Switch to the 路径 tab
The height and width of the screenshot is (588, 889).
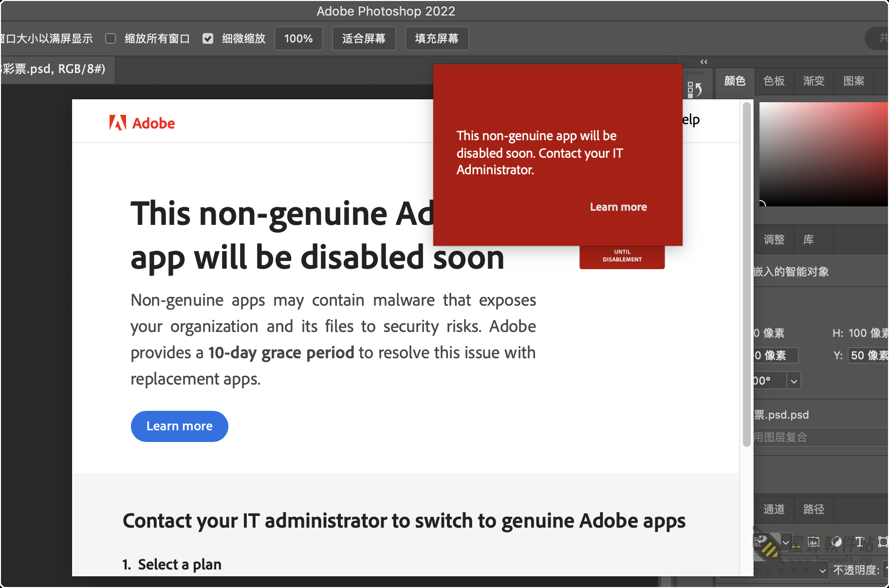814,509
